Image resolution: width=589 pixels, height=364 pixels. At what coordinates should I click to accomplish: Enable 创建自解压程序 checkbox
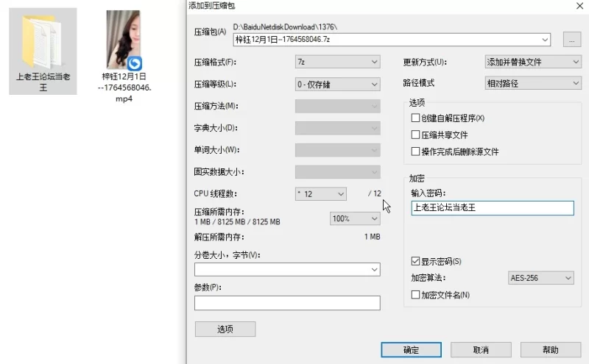pyautogui.click(x=415, y=118)
